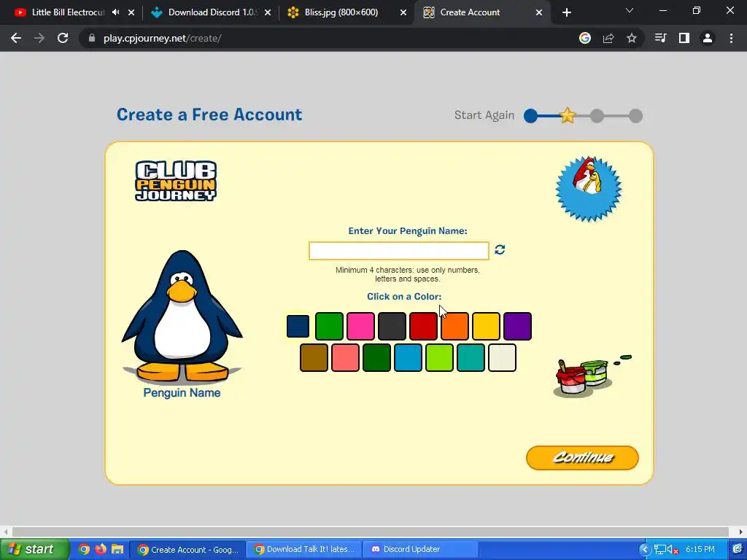Viewport: 747px width, 560px height.
Task: Select the arctic white color swatch
Action: pos(502,357)
